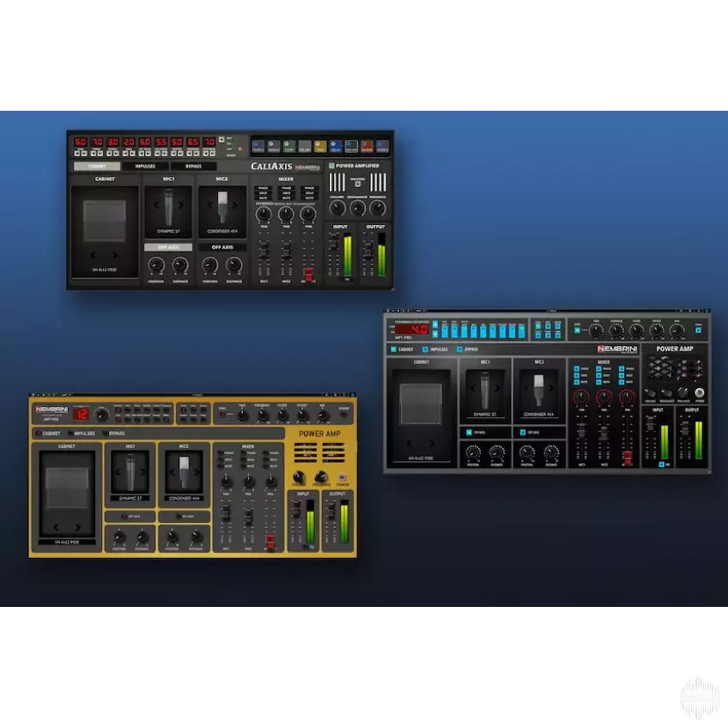Open the Impulses tab in CaliAxis

click(x=145, y=167)
